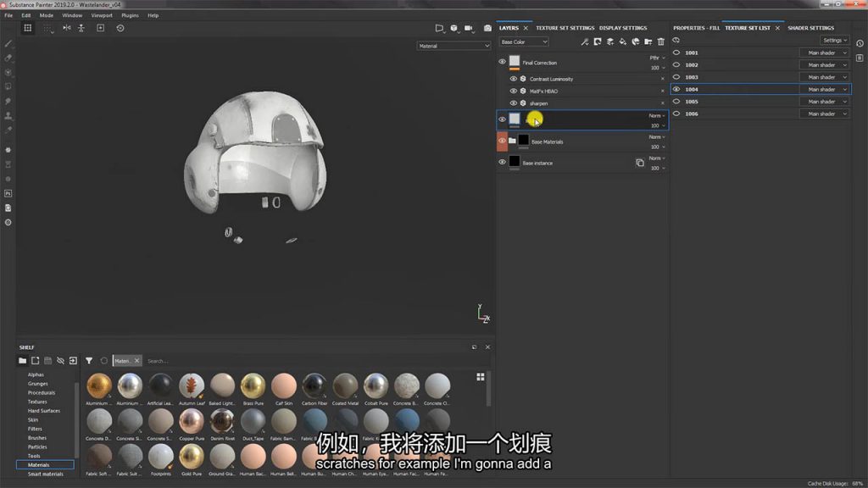Screen dimensions: 868x488
Task: Open Main shader dropdown for 1004
Action: 824,90
